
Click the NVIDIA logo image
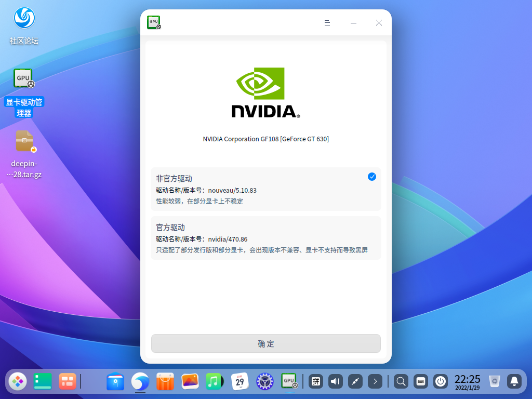265,92
